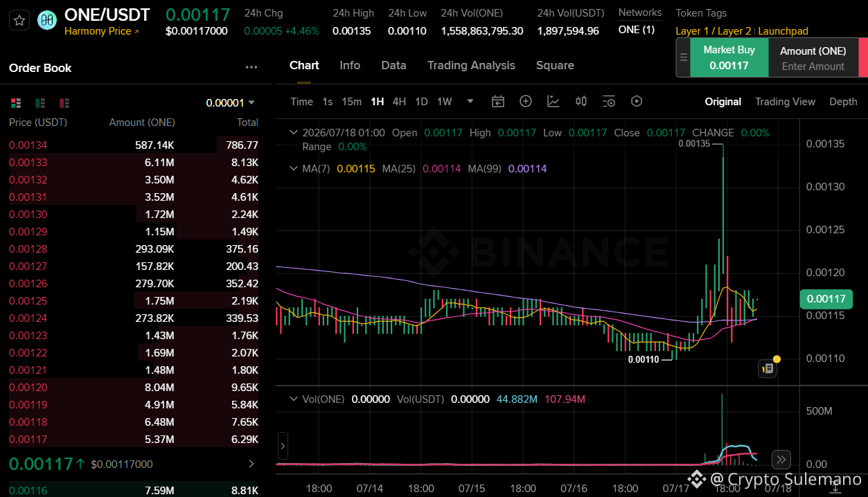Image resolution: width=868 pixels, height=497 pixels.
Task: Change the candlestick chart style icon
Action: [581, 102]
